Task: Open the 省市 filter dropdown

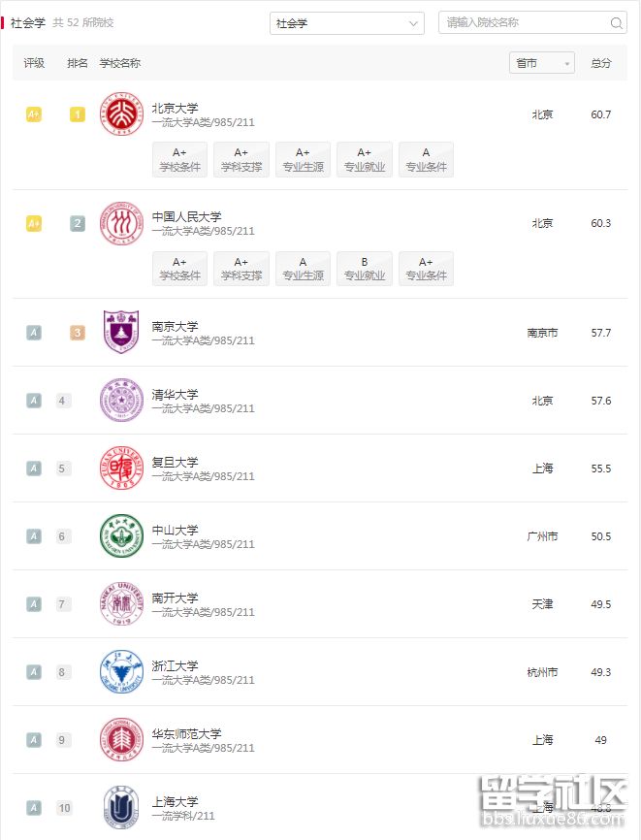Action: 541,63
